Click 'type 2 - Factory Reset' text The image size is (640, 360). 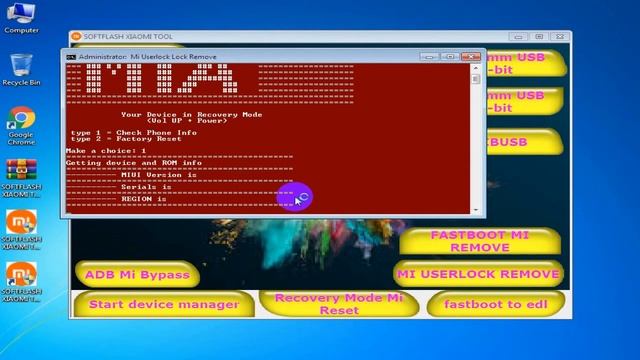point(126,139)
